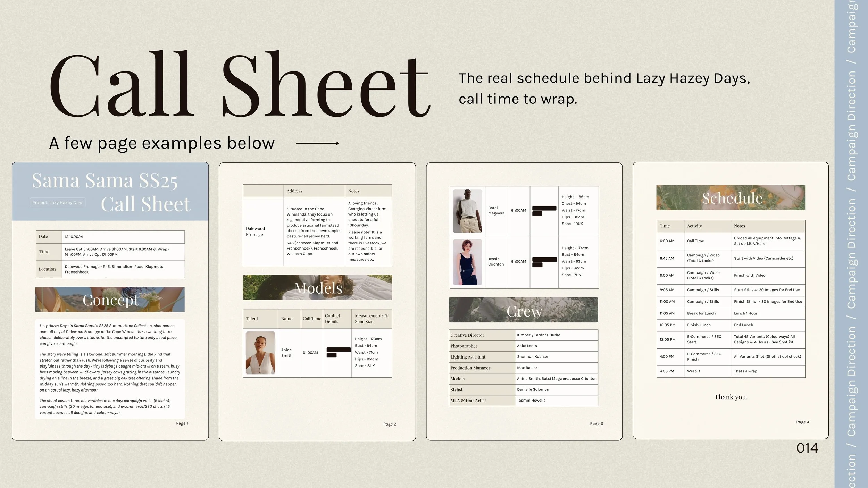This screenshot has height=488, width=868.
Task: Click the "11:00 AM" schedule time
Action: 667,302
